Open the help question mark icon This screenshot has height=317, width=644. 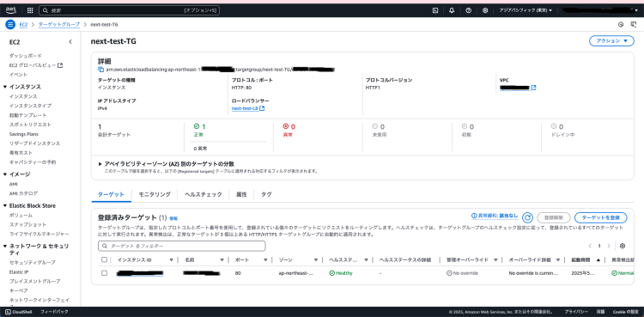point(468,10)
